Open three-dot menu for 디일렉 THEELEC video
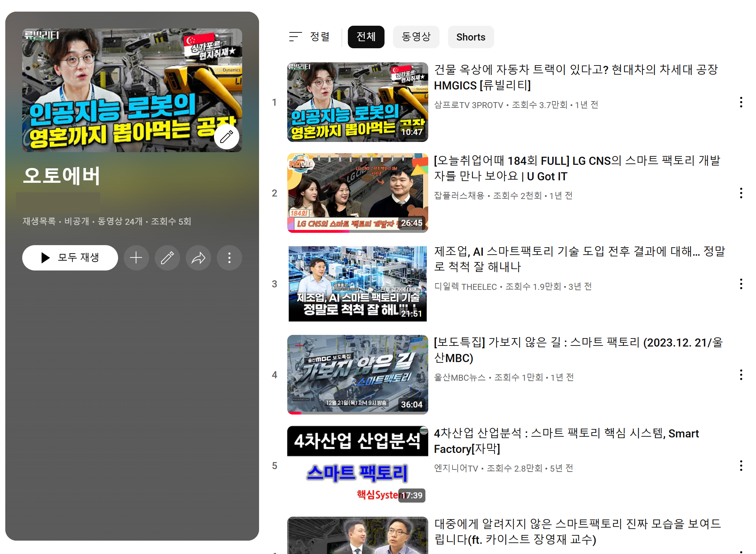Viewport: 756px width, 554px height. pos(741,284)
